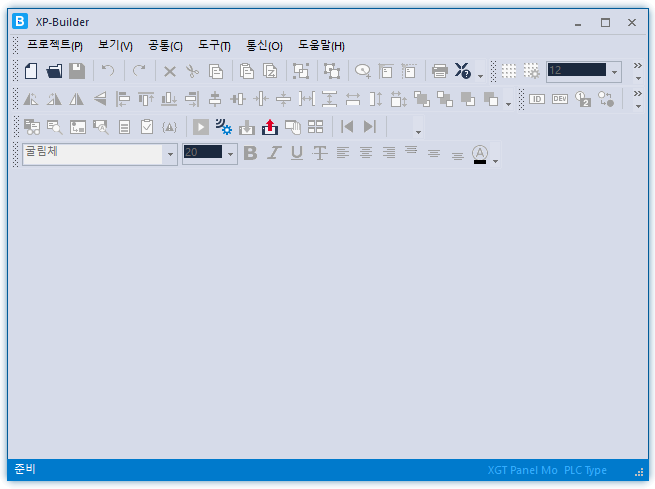Click the download to device icon

point(247,127)
